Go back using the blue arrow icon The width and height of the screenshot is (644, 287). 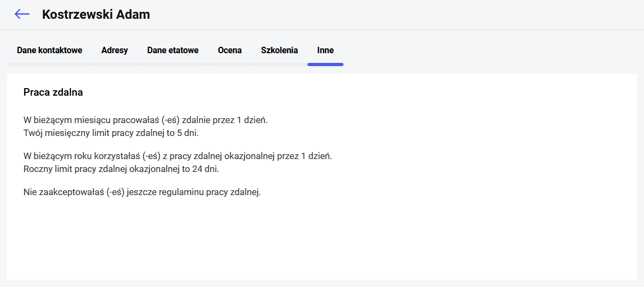(x=22, y=15)
